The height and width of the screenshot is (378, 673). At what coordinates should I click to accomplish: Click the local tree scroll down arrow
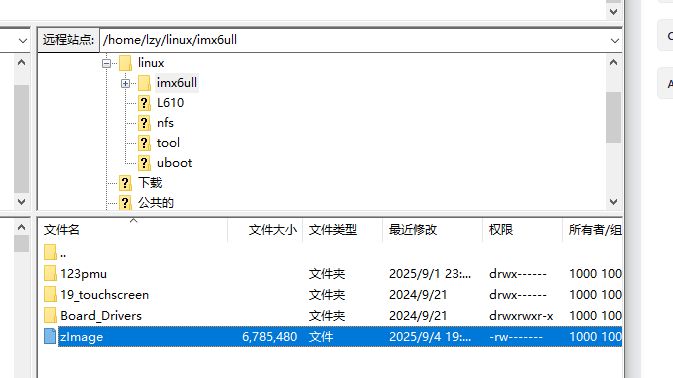point(21,202)
